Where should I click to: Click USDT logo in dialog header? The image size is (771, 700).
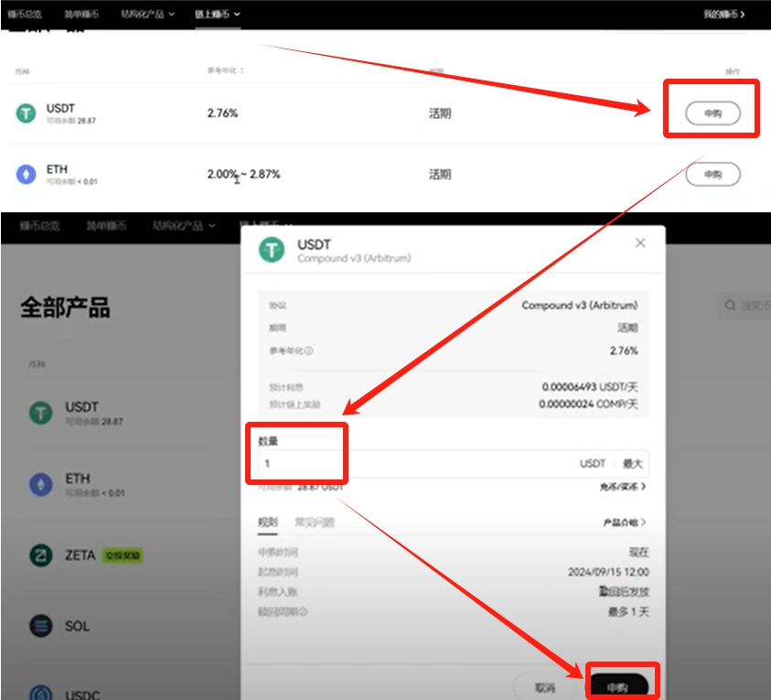pyautogui.click(x=272, y=250)
